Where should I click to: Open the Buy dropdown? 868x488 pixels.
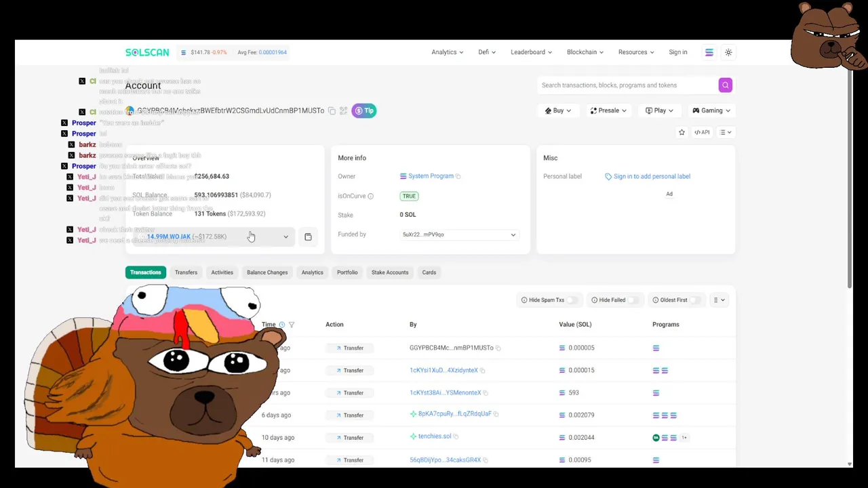(x=558, y=110)
